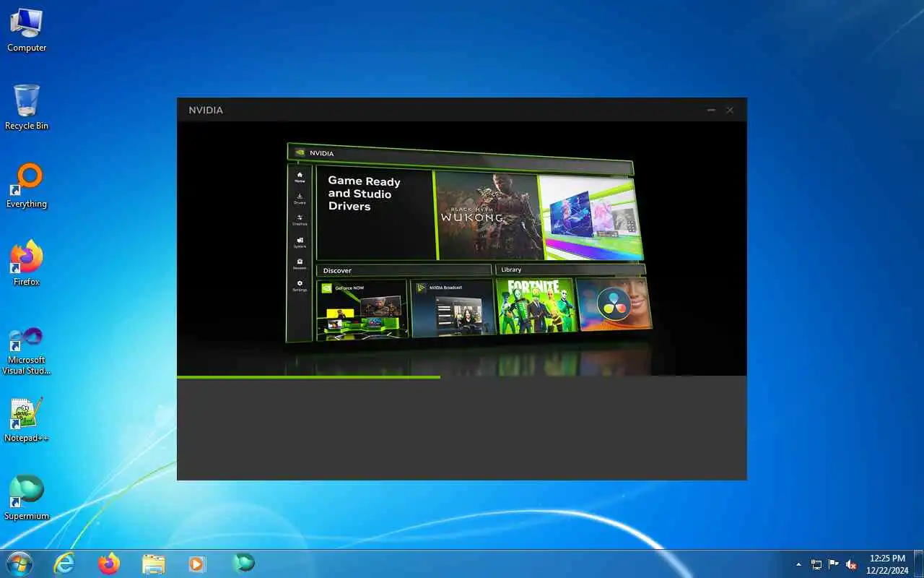This screenshot has height=578, width=924.
Task: Open the Windows Start menu
Action: click(19, 563)
